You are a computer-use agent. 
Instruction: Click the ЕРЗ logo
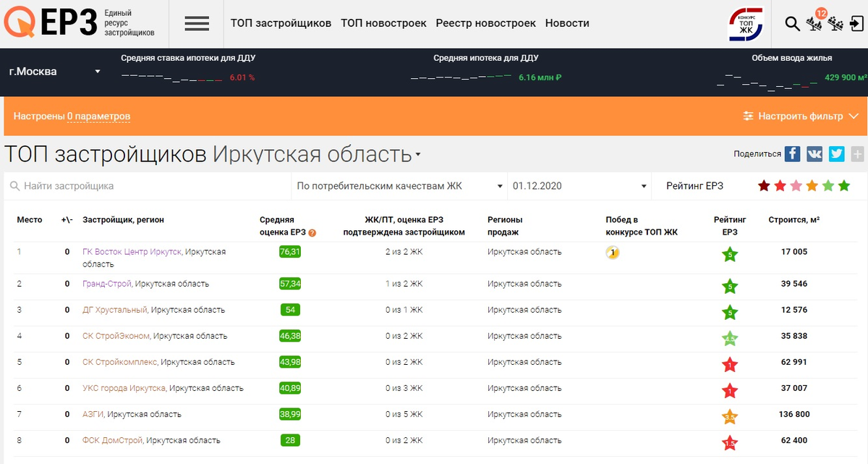43,22
